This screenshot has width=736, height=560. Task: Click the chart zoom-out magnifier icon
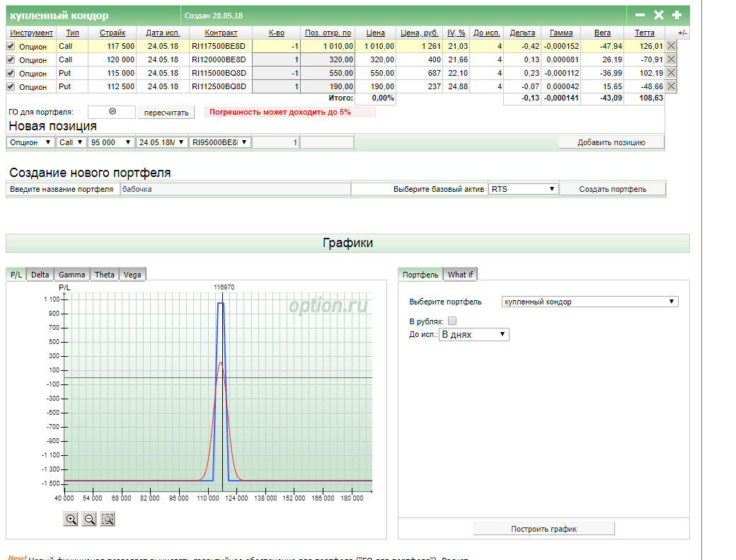[x=89, y=519]
